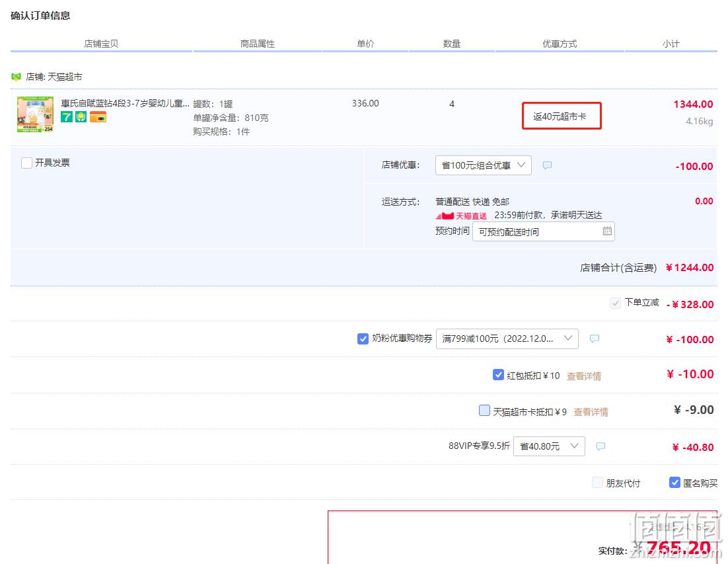This screenshot has height=564, width=728.
Task: Expand the 满799减100元 coupon dropdown
Action: click(507, 339)
